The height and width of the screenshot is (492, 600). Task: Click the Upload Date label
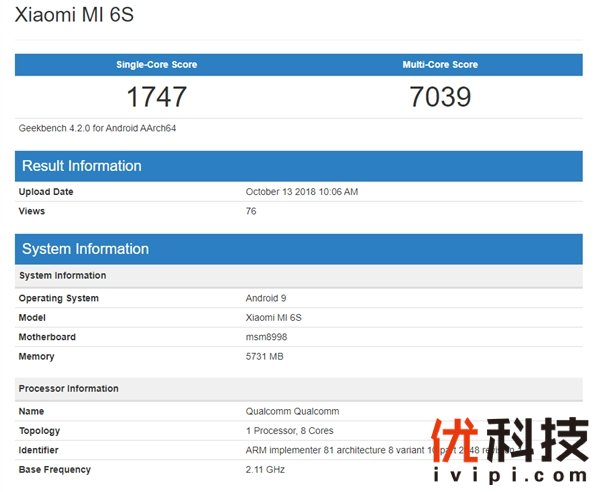46,192
